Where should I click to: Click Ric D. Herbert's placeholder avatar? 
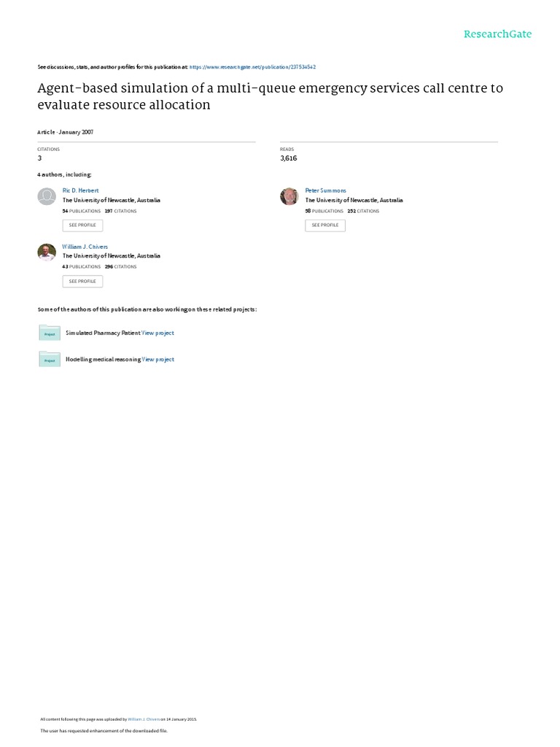47,196
